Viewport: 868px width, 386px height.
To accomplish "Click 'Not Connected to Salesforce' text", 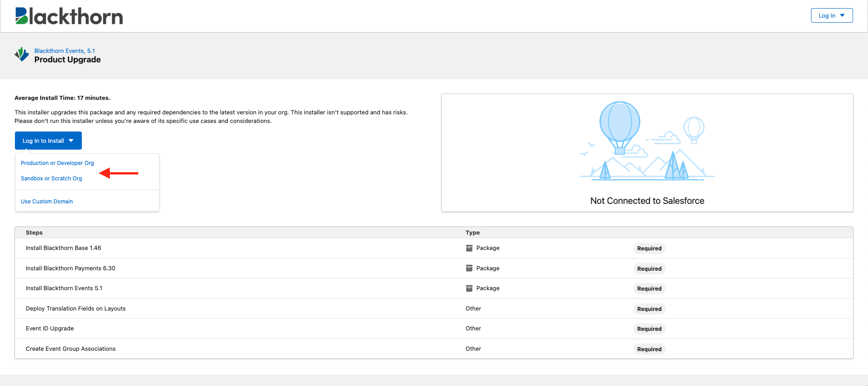I will tap(647, 201).
